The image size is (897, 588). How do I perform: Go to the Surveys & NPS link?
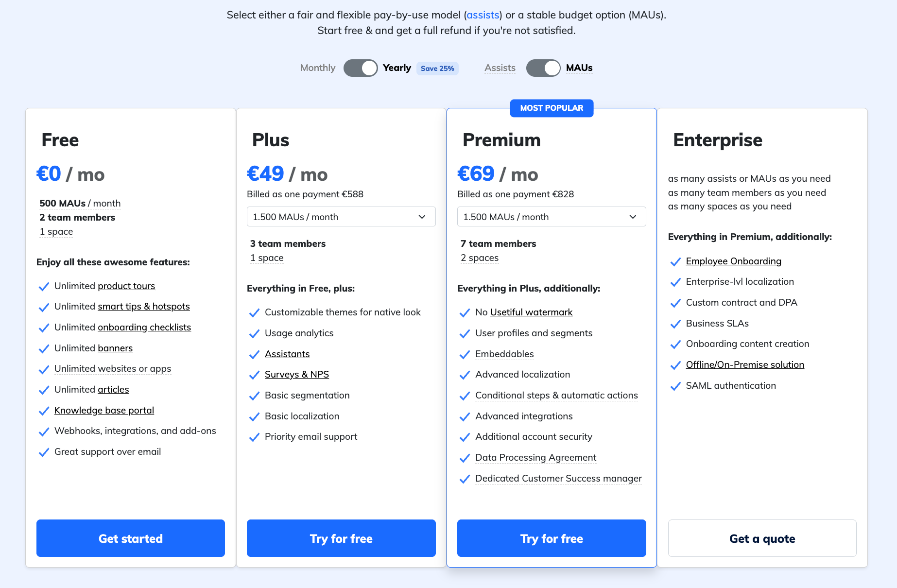coord(297,375)
